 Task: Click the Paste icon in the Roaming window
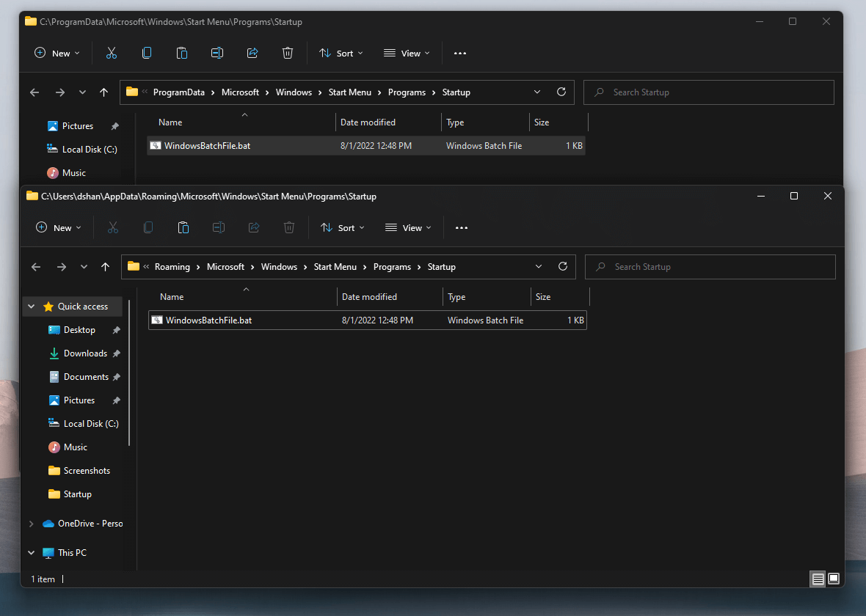[x=183, y=227]
